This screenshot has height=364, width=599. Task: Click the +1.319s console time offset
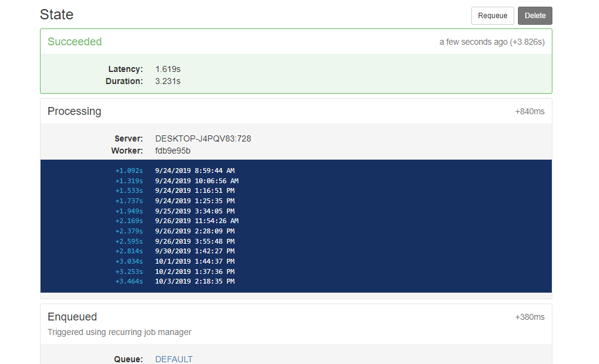click(129, 181)
